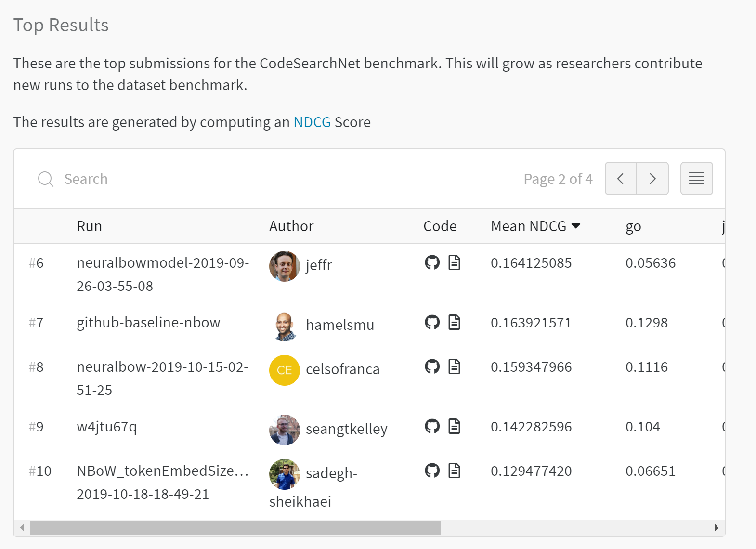The width and height of the screenshot is (756, 549).
Task: Open document icon in seangtkelley's row
Action: click(454, 426)
